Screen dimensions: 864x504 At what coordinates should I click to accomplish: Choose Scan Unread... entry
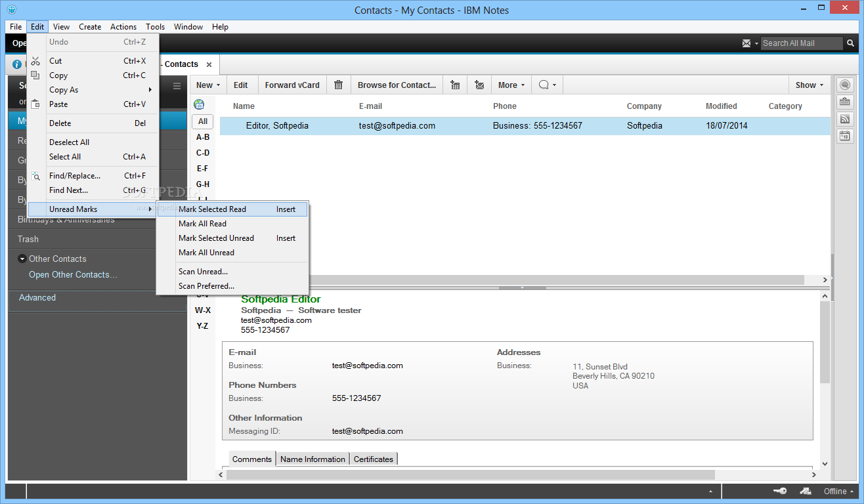(x=232, y=272)
